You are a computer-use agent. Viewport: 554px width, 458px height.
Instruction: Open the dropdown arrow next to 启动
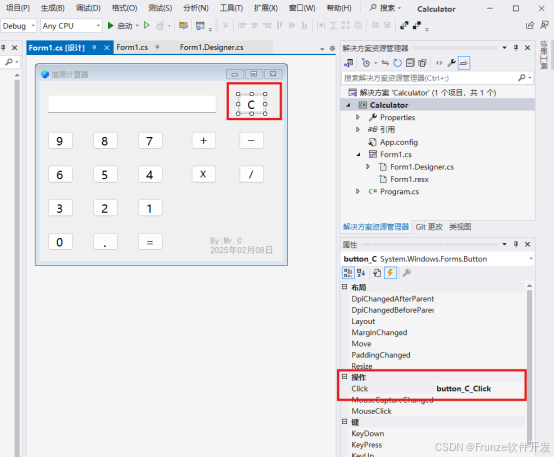point(137,25)
